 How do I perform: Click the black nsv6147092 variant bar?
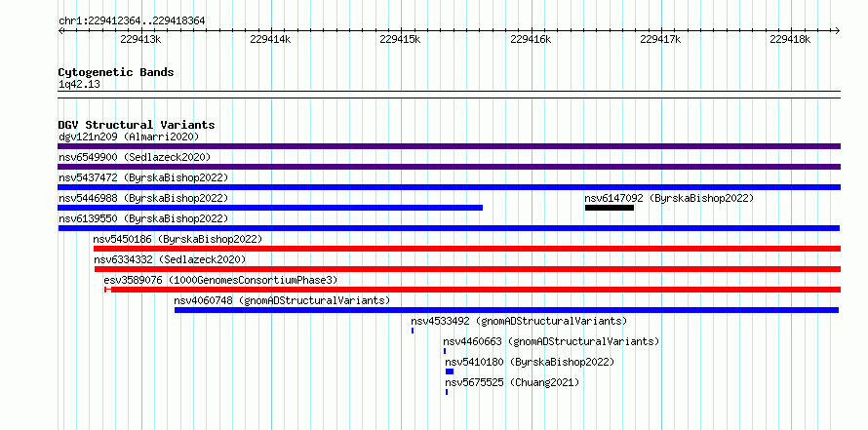click(x=610, y=208)
